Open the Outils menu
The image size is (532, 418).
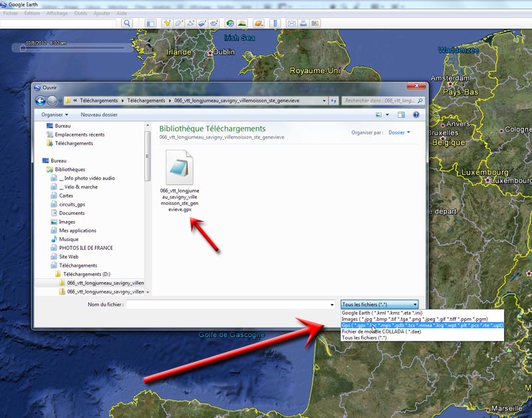(80, 13)
